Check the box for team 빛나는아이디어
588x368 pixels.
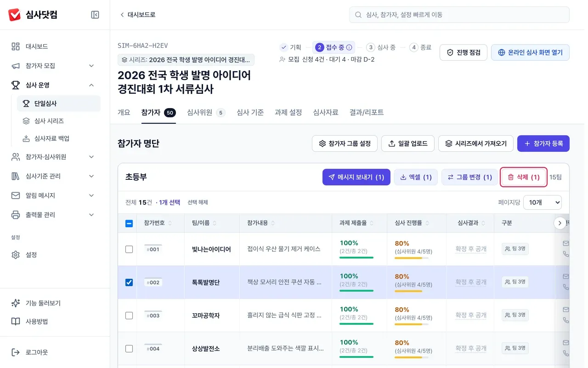[x=129, y=249]
